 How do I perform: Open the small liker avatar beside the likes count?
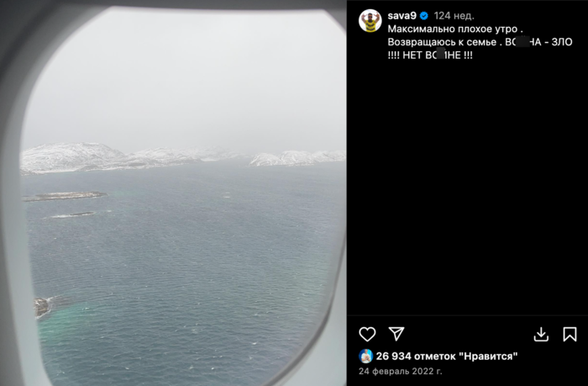[365, 356]
